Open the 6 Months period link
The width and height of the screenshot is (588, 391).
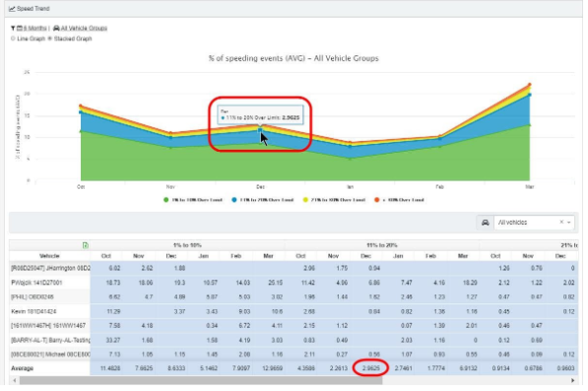click(x=34, y=29)
